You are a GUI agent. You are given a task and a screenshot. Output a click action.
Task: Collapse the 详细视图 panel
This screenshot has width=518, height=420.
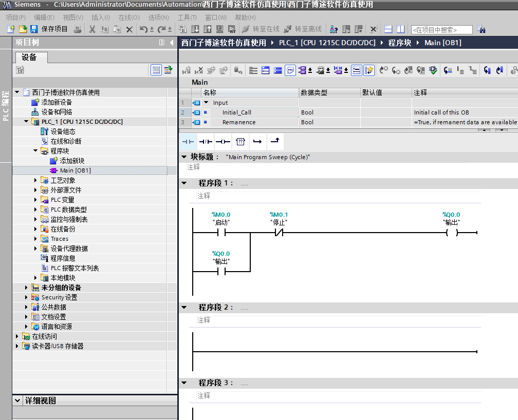(x=17, y=400)
